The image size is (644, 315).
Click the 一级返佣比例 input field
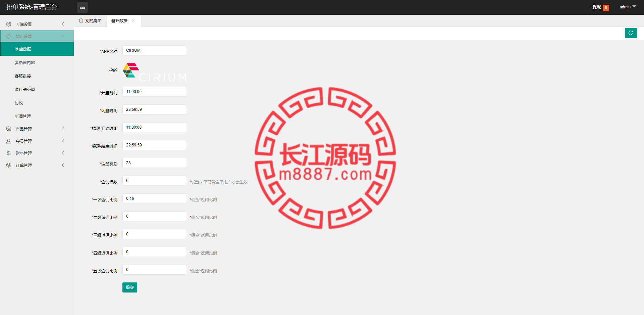(154, 198)
